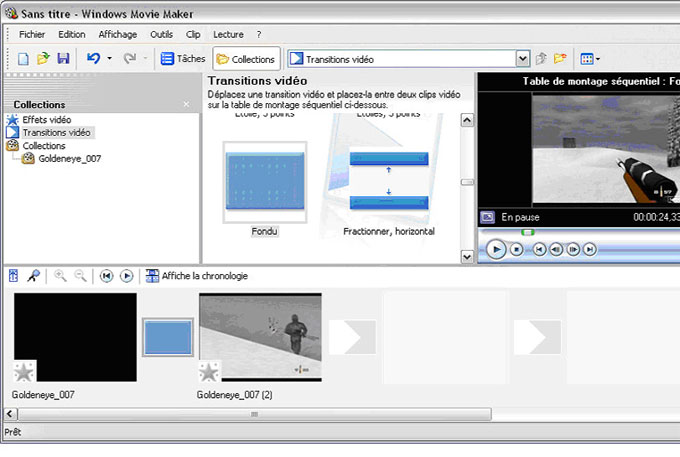The image size is (680, 457).
Task: Click the preview monitor video image
Action: pos(606,149)
